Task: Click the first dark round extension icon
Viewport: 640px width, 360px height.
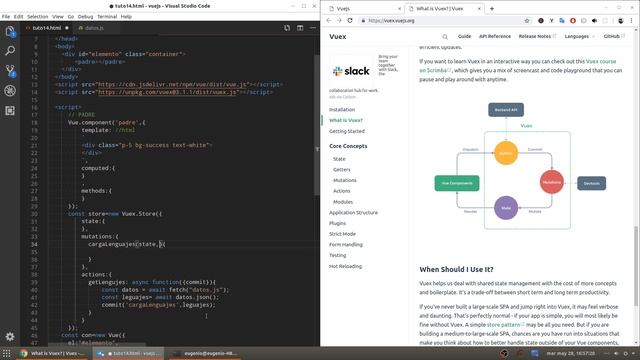Action: click(541, 20)
